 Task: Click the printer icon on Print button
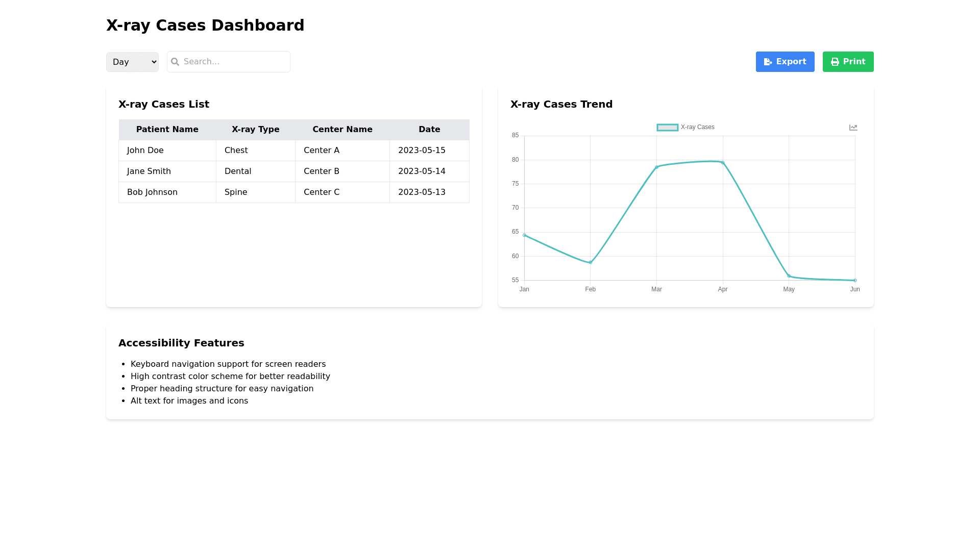click(835, 62)
